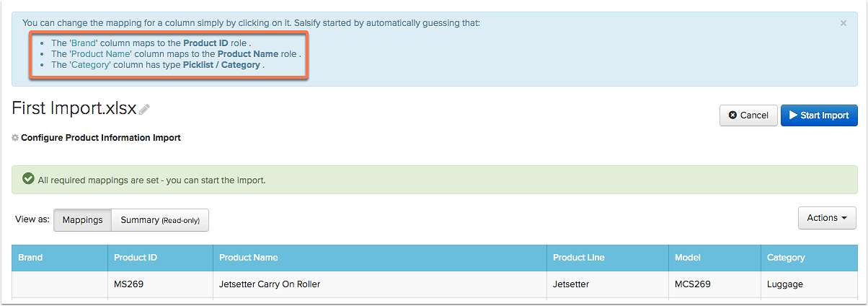The width and height of the screenshot is (868, 306).
Task: Click the circled X icon on Cancel
Action: pyautogui.click(x=732, y=115)
